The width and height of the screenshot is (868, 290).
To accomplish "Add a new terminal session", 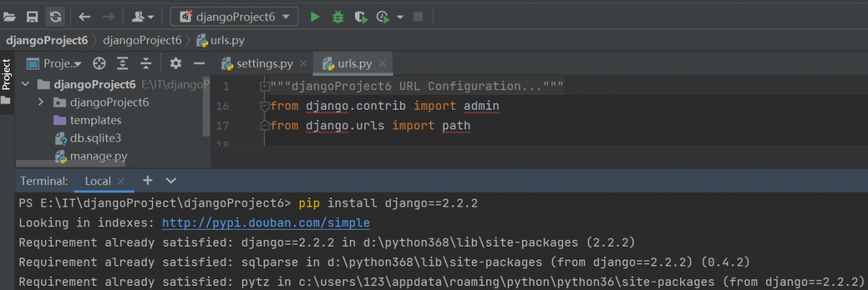I will (148, 181).
